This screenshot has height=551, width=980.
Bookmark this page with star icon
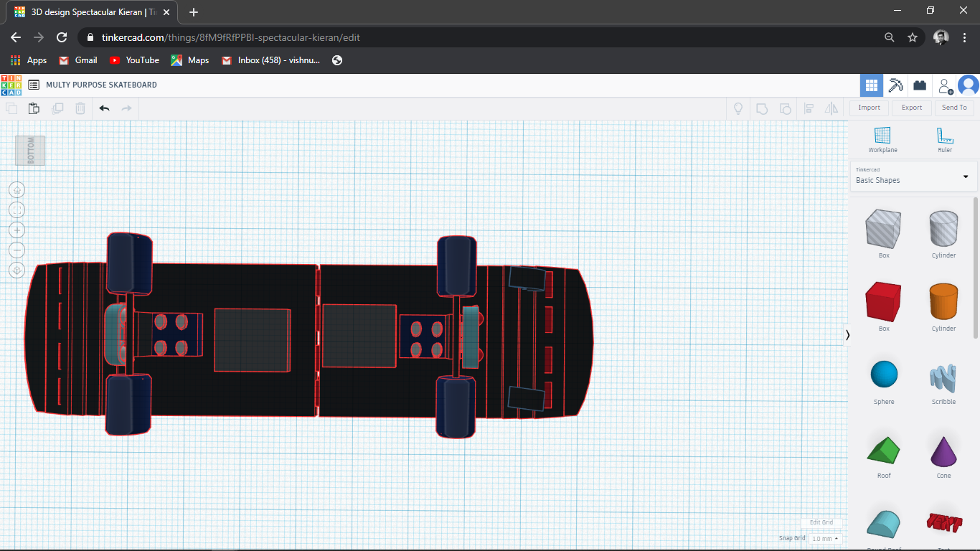(x=913, y=37)
